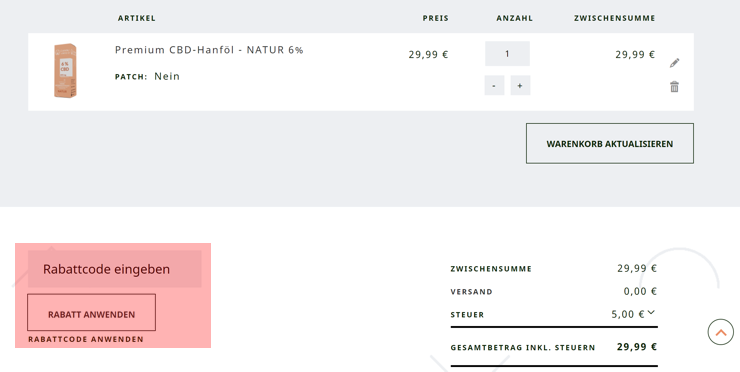Click the scroll-to-top arrow circle icon
Image resolution: width=740 pixels, height=372 pixels.
click(721, 332)
